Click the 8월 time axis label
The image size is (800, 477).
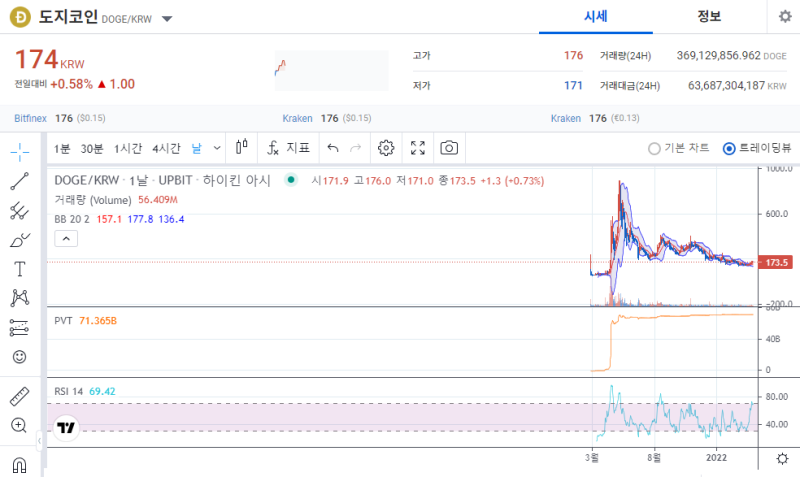click(654, 458)
